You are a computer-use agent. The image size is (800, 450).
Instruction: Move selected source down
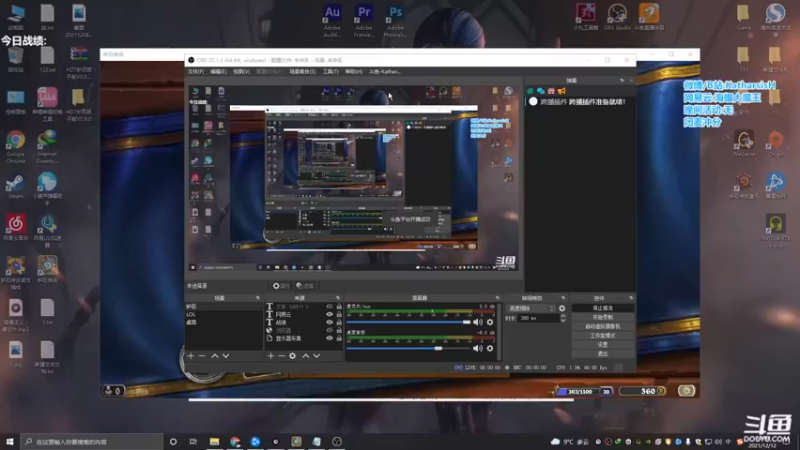316,356
